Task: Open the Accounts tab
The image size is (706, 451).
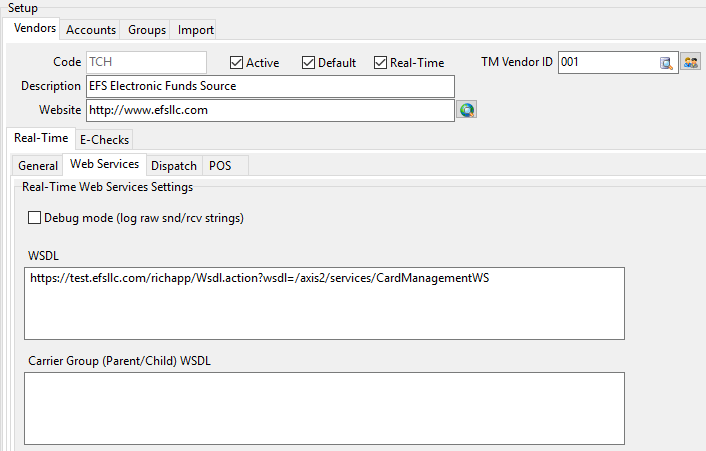Action: [x=91, y=30]
